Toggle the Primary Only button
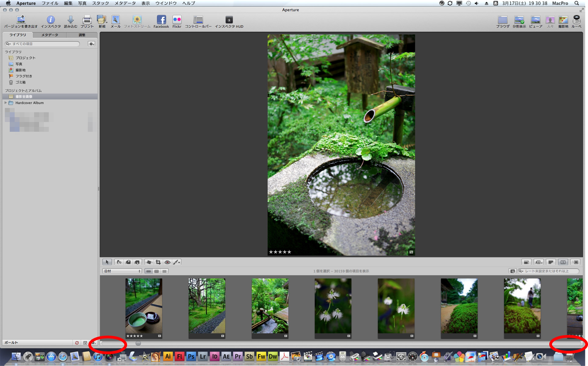The image size is (588, 366). coord(563,262)
